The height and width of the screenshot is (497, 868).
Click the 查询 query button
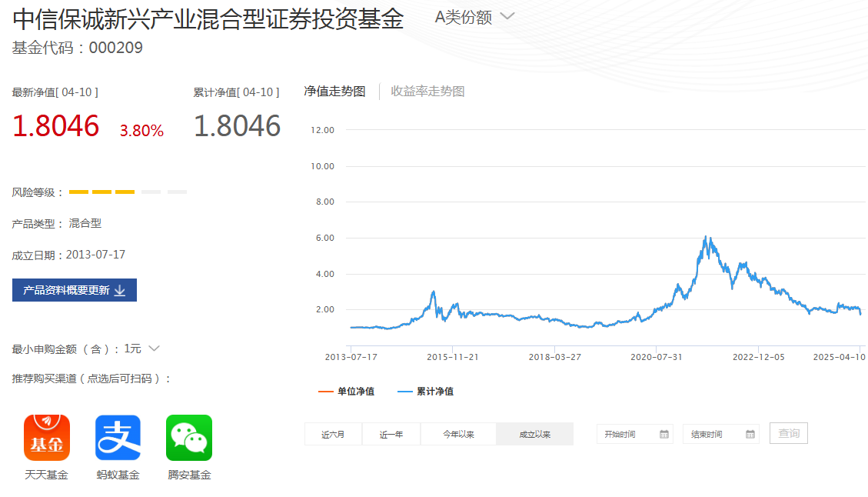point(788,433)
